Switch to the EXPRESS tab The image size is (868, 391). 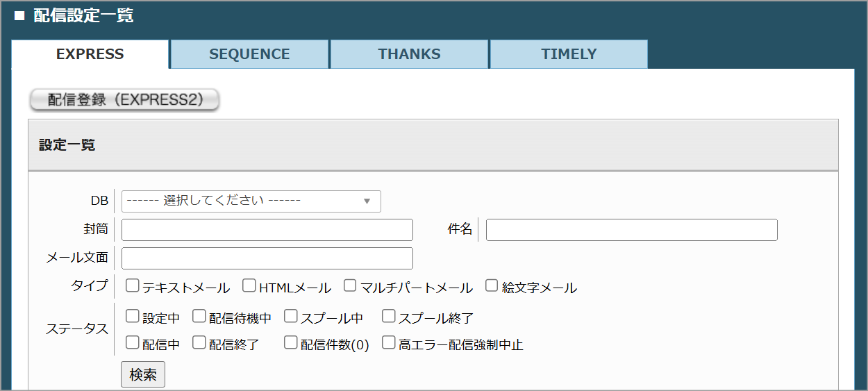click(x=90, y=54)
